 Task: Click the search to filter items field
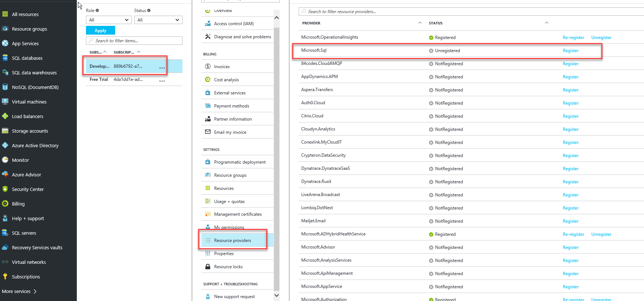[134, 40]
